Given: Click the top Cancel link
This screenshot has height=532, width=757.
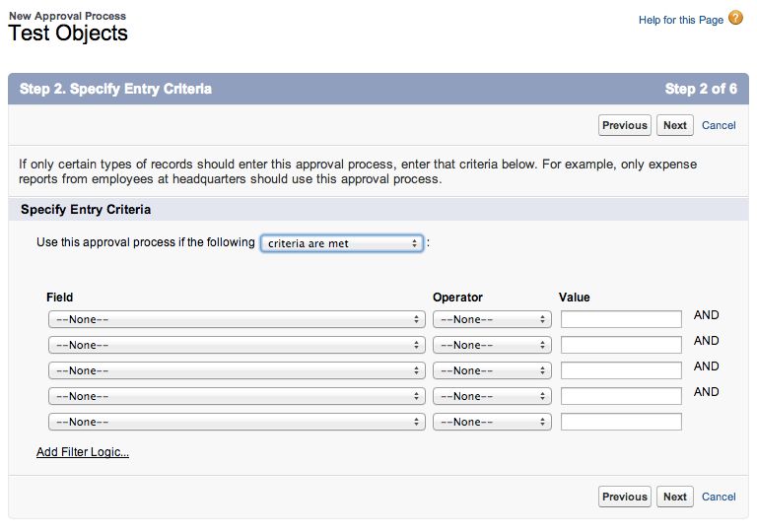Looking at the screenshot, I should click(x=719, y=125).
